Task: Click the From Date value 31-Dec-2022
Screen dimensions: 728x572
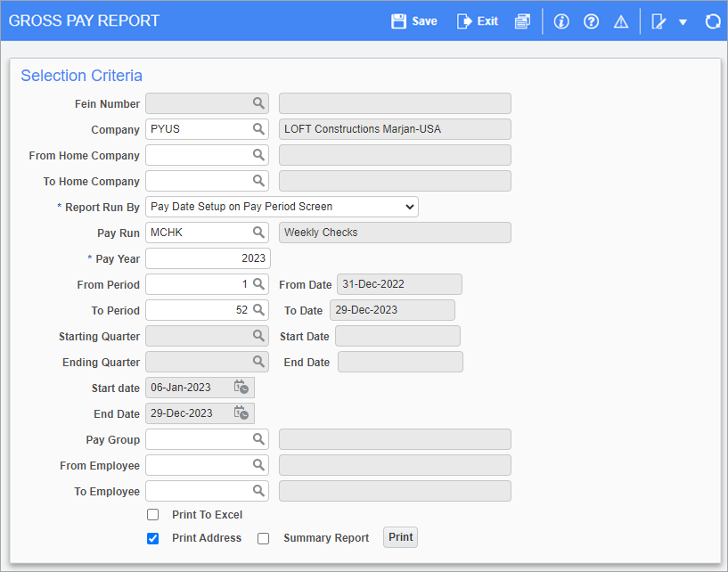Action: 399,283
